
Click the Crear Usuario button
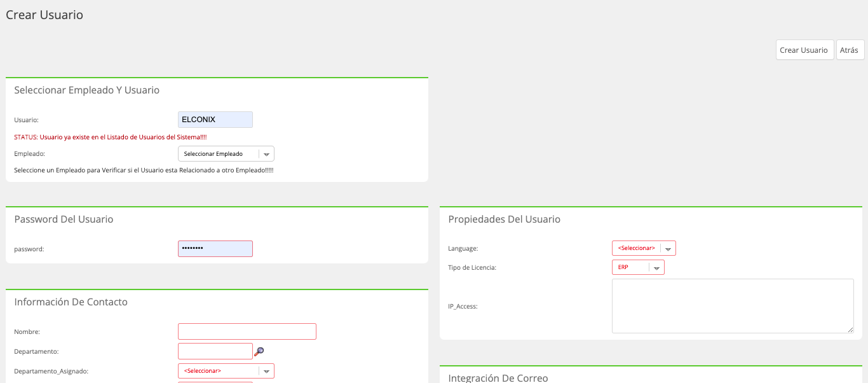pos(804,50)
